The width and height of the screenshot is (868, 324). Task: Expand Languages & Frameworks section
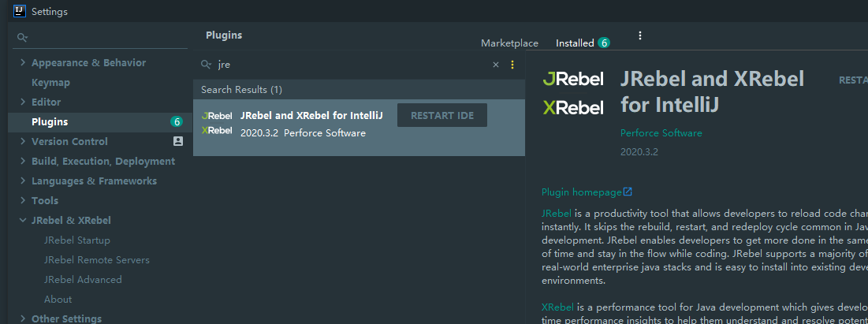click(23, 181)
